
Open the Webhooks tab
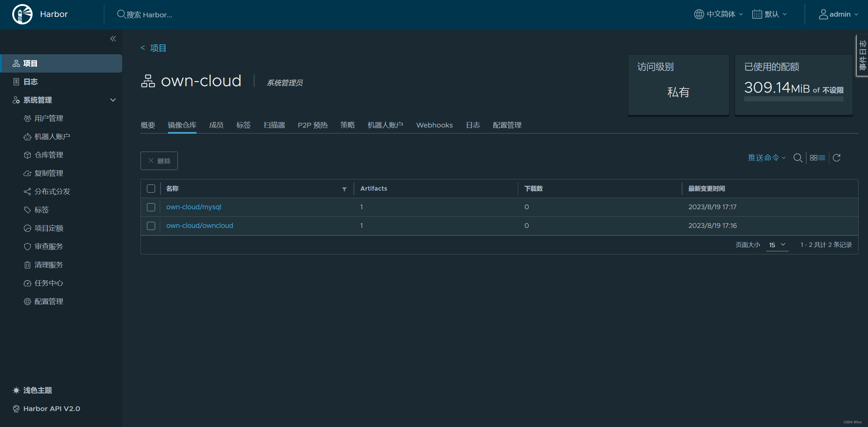[x=434, y=125]
